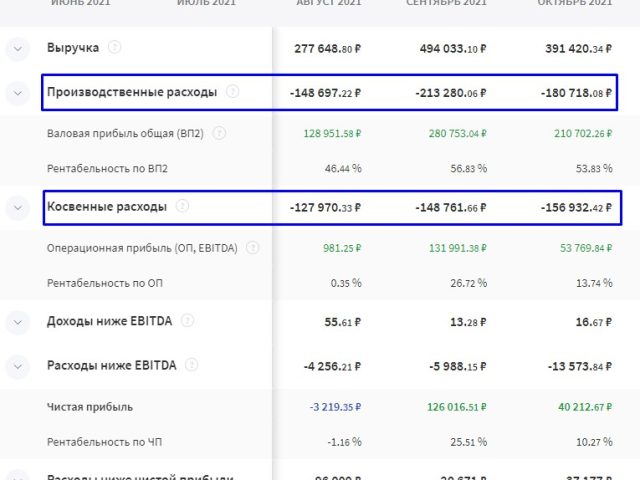Viewport: 640px width, 480px height.
Task: Click revenue value 391 420.34 ₽
Action: click(579, 49)
